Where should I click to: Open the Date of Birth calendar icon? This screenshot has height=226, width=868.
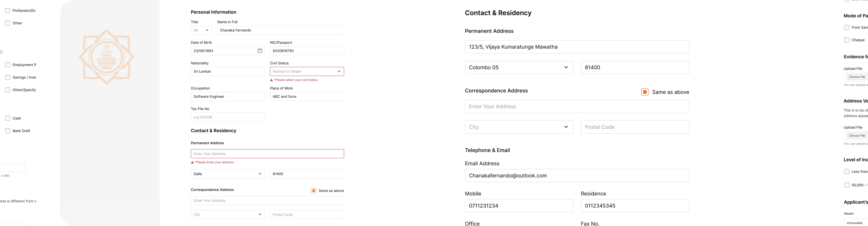pyautogui.click(x=260, y=51)
